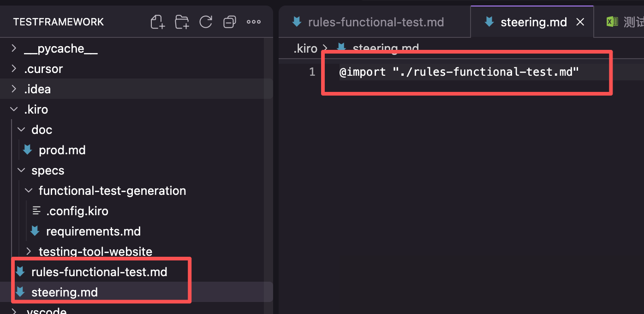The height and width of the screenshot is (314, 644).
Task: Collapse all folders in explorer
Action: (229, 22)
